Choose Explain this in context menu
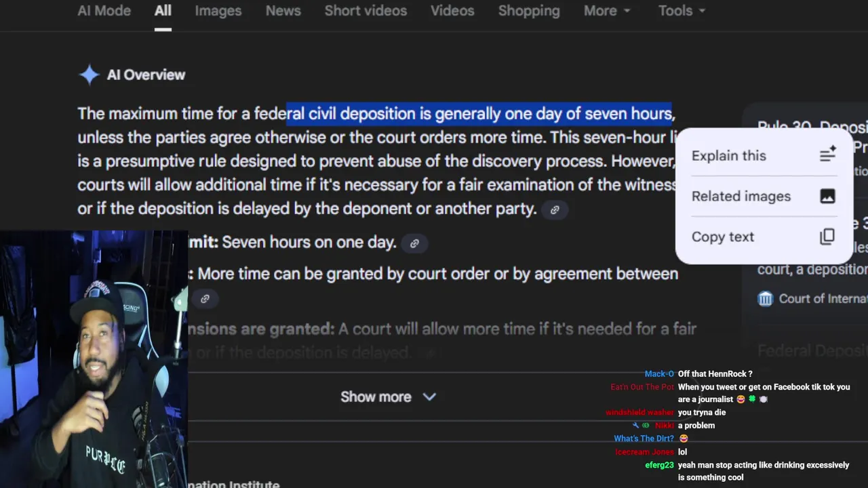The width and height of the screenshot is (868, 488). pyautogui.click(x=764, y=155)
